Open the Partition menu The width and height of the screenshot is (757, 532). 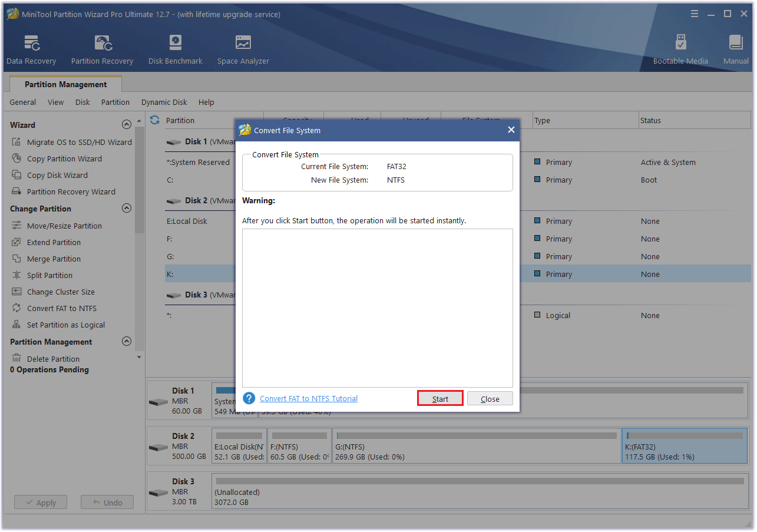coord(115,102)
